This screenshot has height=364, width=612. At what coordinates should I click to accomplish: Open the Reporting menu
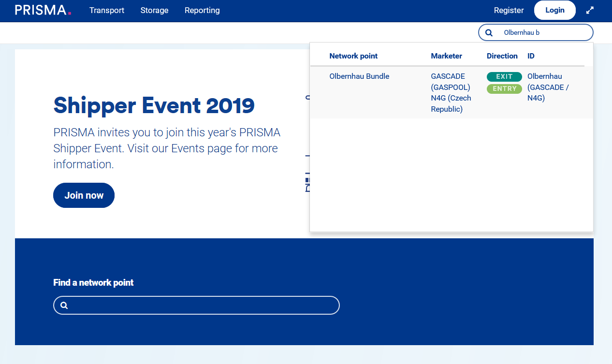pyautogui.click(x=202, y=10)
